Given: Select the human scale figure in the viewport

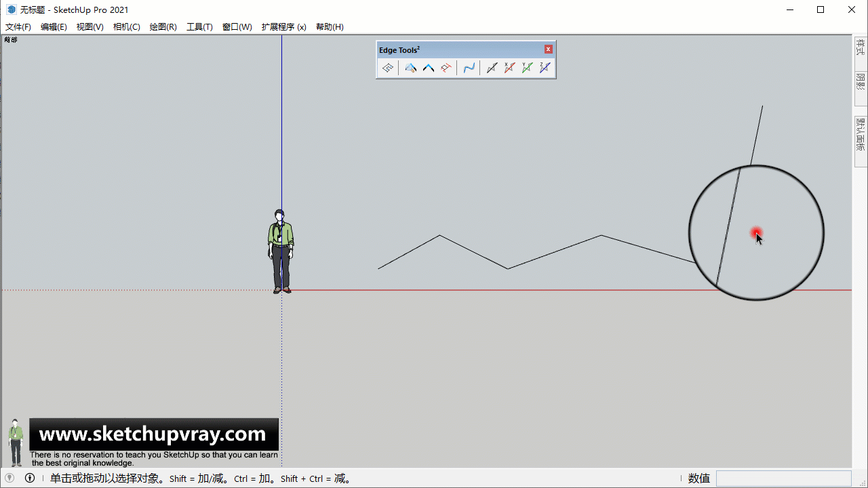Looking at the screenshot, I should coord(280,251).
